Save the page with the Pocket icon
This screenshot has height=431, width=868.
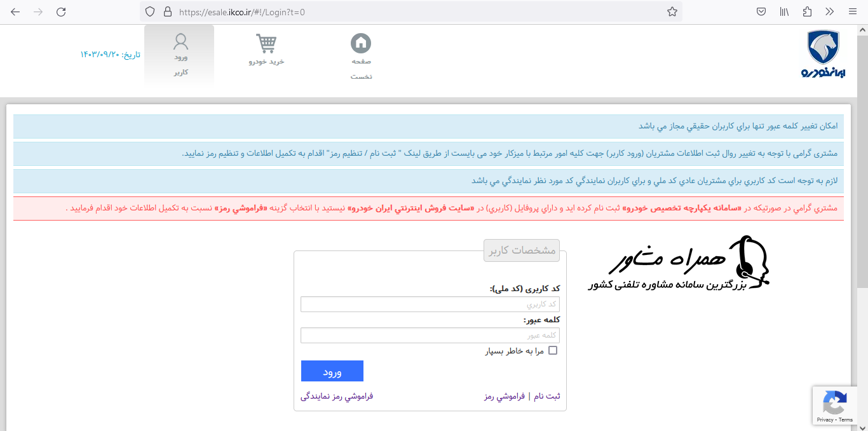coord(761,11)
